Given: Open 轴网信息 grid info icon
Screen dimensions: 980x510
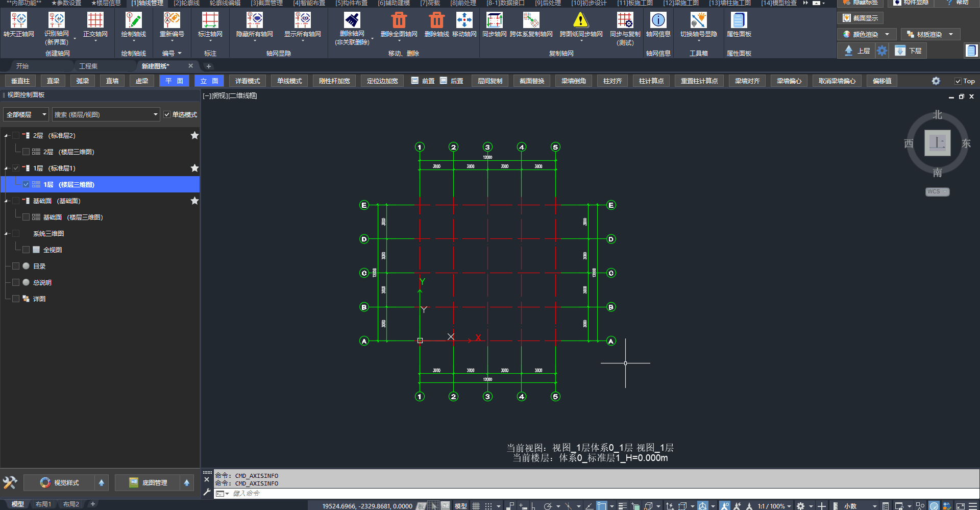Looking at the screenshot, I should tap(658, 20).
